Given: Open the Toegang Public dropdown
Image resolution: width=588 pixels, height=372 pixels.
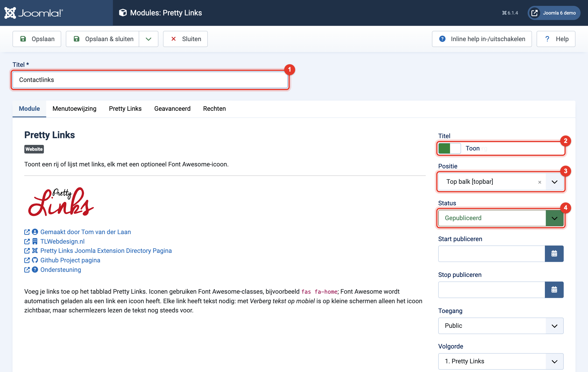Looking at the screenshot, I should point(501,326).
